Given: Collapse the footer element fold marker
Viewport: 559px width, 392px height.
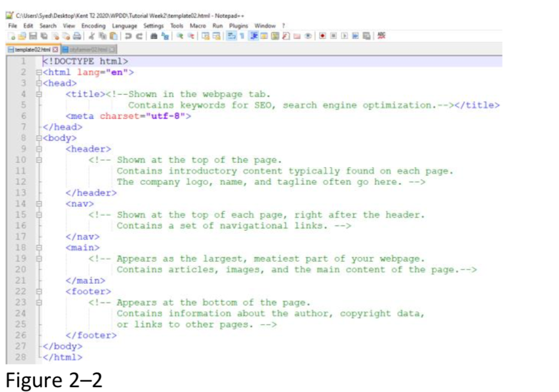Looking at the screenshot, I should pyautogui.click(x=39, y=291).
